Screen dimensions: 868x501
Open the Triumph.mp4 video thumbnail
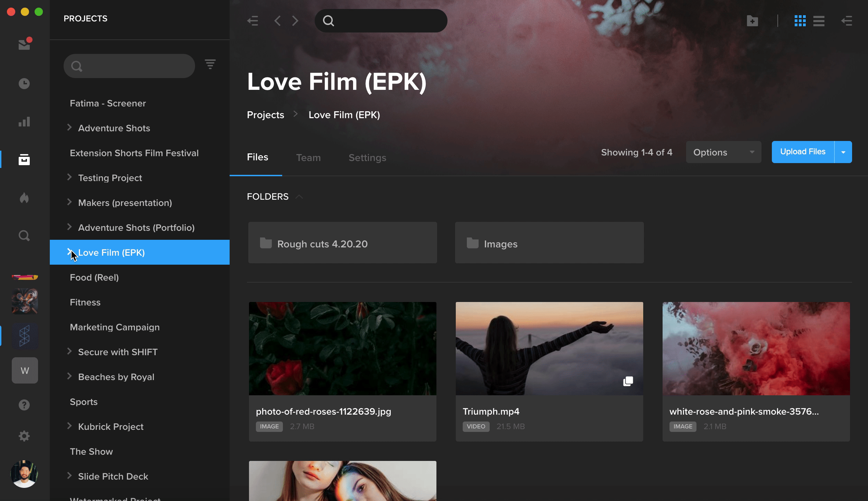pos(549,349)
